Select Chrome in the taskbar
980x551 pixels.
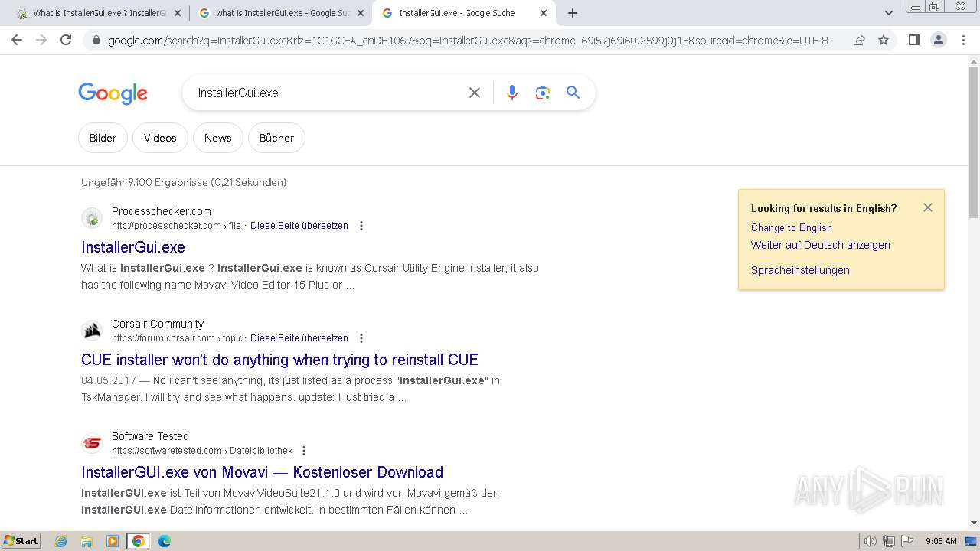139,541
